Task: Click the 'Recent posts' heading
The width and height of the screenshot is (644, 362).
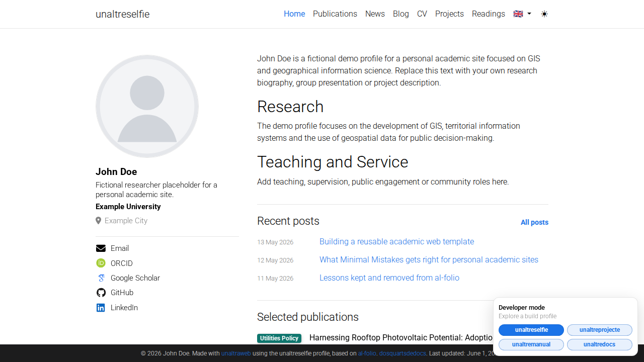Action: pos(288,221)
